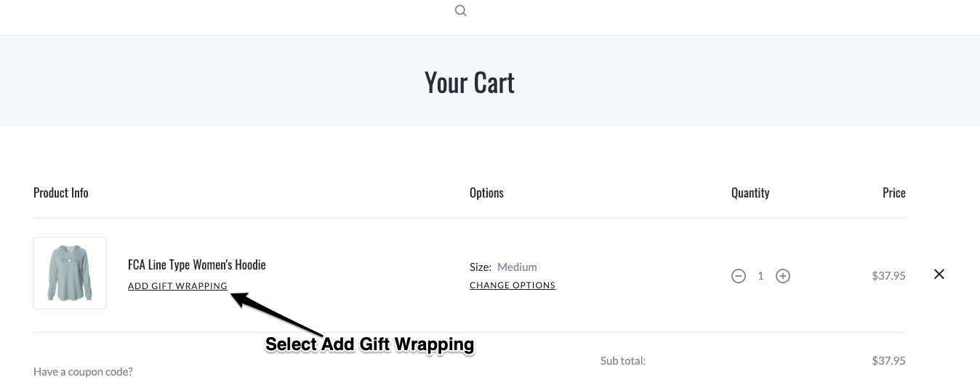This screenshot has height=385, width=980.
Task: Click the Your Cart page heading
Action: coord(469,82)
